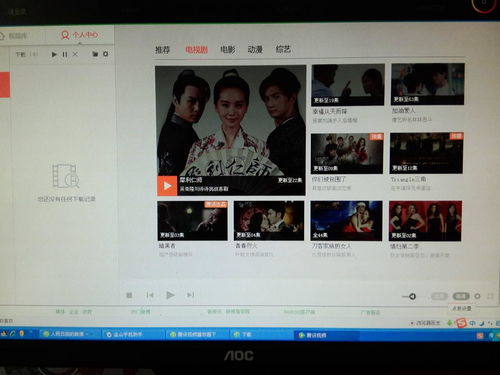Click the empty downloads film icon
Screen dimensions: 500x375
66,176
